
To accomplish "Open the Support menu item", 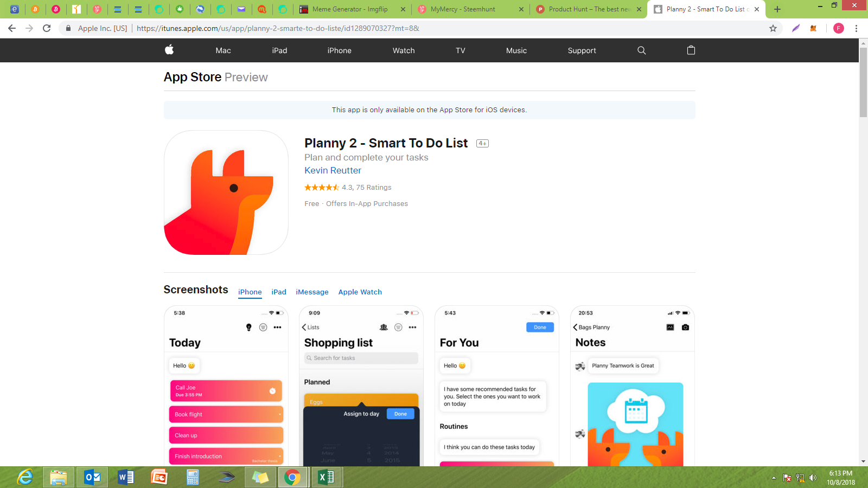I will tap(582, 50).
